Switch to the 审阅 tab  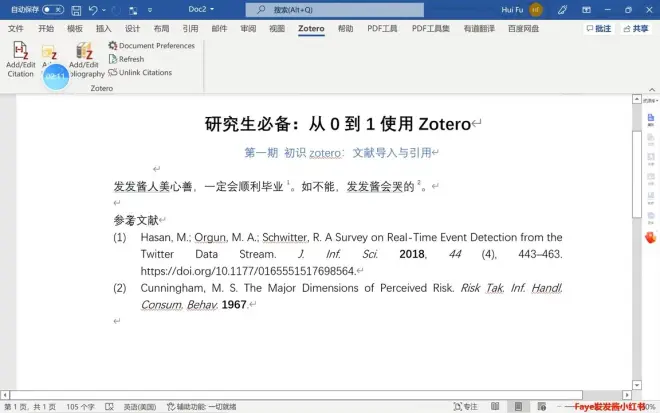(248, 28)
